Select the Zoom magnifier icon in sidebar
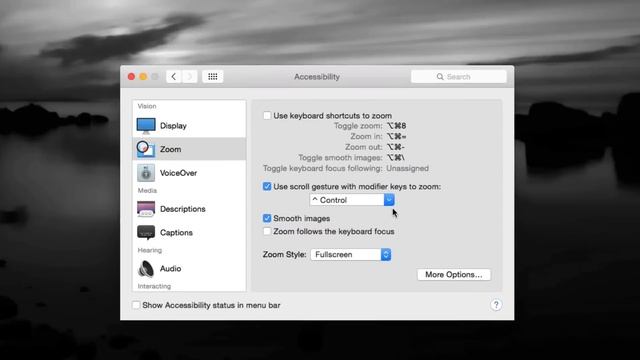The image size is (640, 360). (146, 149)
